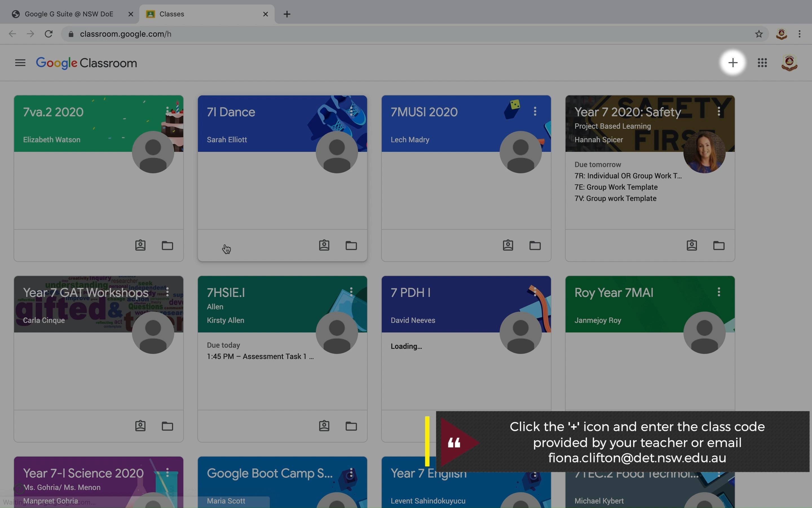
Task: Open the Drive folder for 7va.2 2020
Action: (x=167, y=245)
